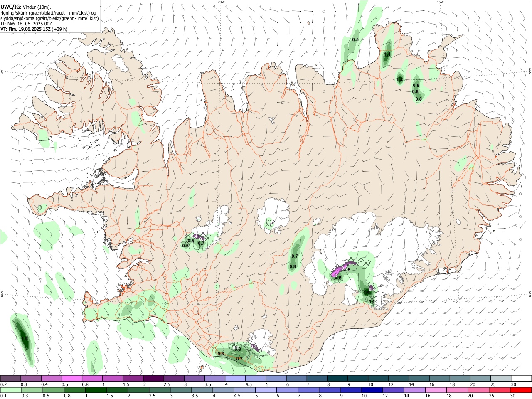
Task: Click the 'IT: Mið. 18. 06. 2025 00Z' line
Action: (x=26, y=24)
